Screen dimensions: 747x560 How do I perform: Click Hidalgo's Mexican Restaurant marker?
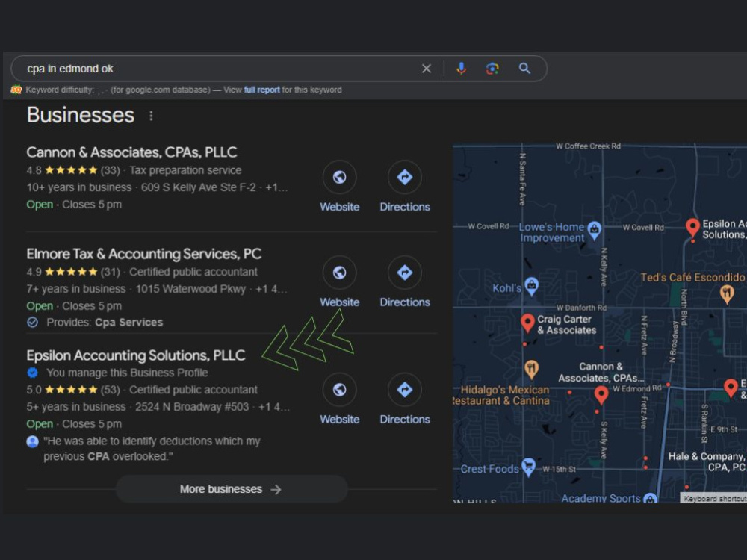tap(531, 369)
